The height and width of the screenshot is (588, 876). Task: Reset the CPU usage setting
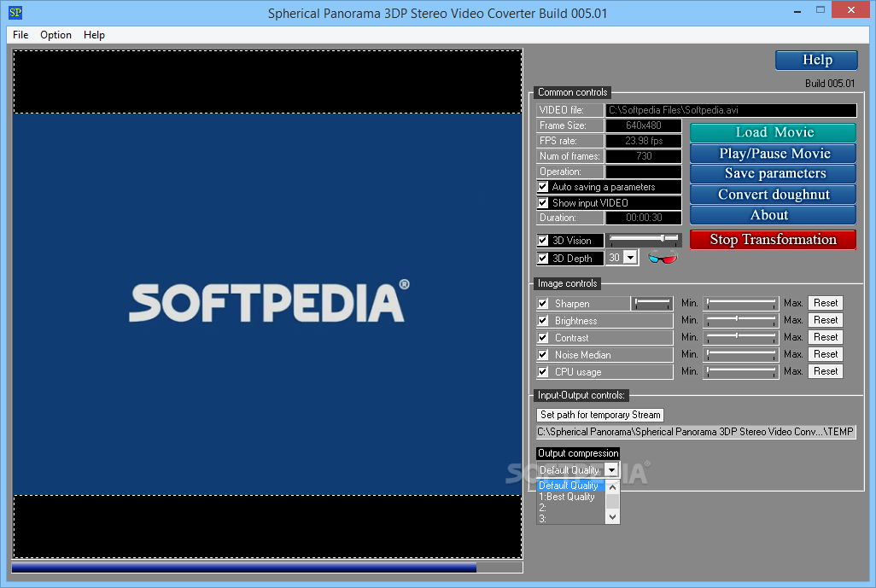click(825, 371)
